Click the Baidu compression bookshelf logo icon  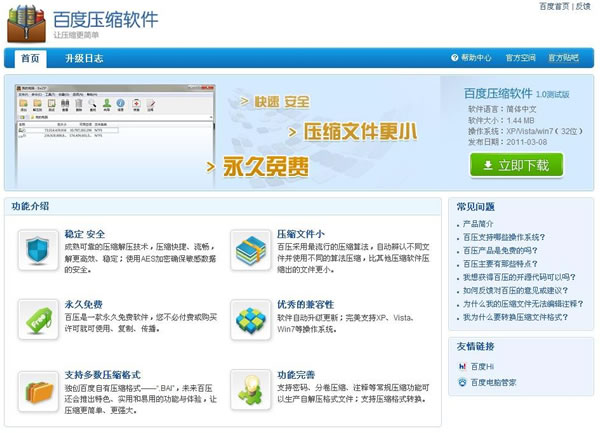tap(26, 24)
